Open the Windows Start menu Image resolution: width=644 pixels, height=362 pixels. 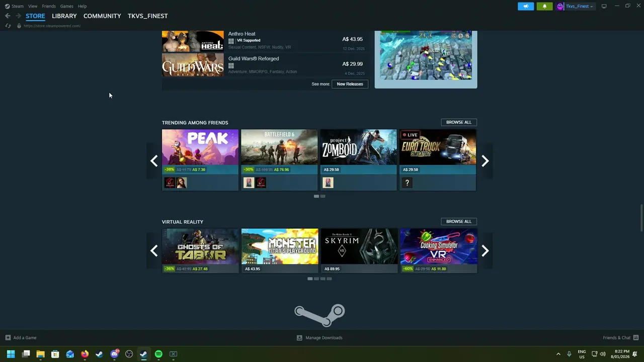(11, 354)
